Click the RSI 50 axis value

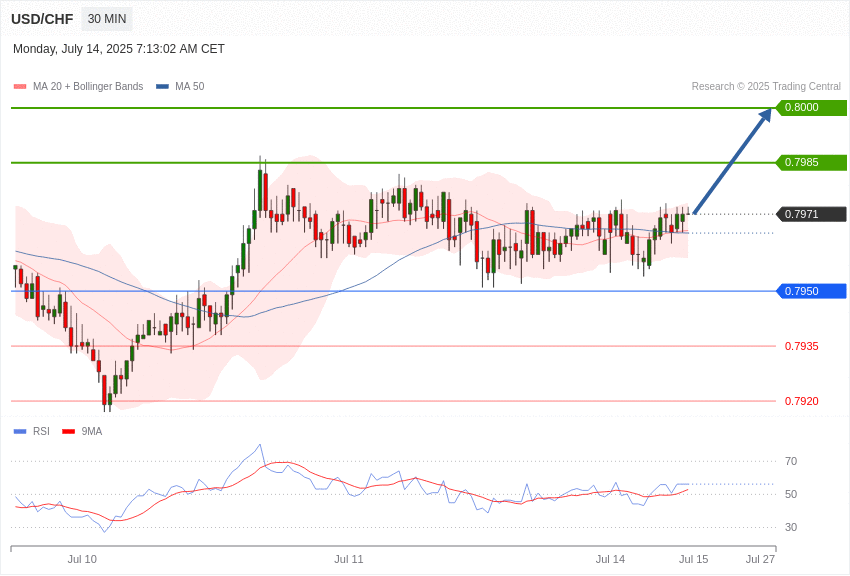click(x=791, y=494)
